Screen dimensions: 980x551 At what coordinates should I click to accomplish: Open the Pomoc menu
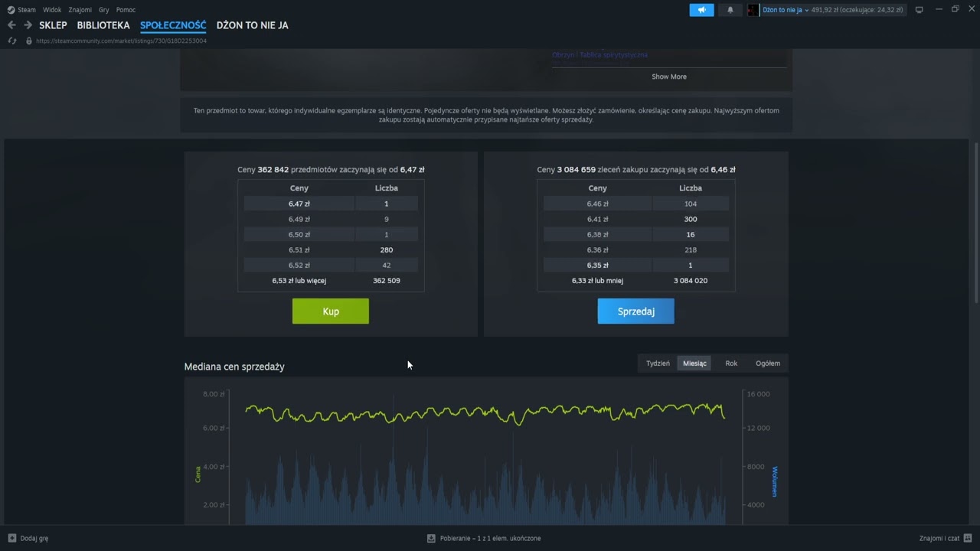(126, 10)
